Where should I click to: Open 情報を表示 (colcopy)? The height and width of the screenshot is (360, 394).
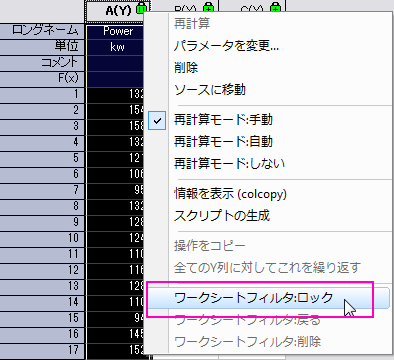point(230,194)
